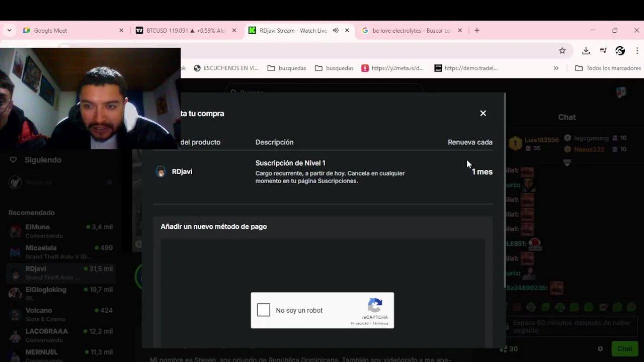The height and width of the screenshot is (362, 644).
Task: Click the Siguiendo section label
Action: pos(43,160)
